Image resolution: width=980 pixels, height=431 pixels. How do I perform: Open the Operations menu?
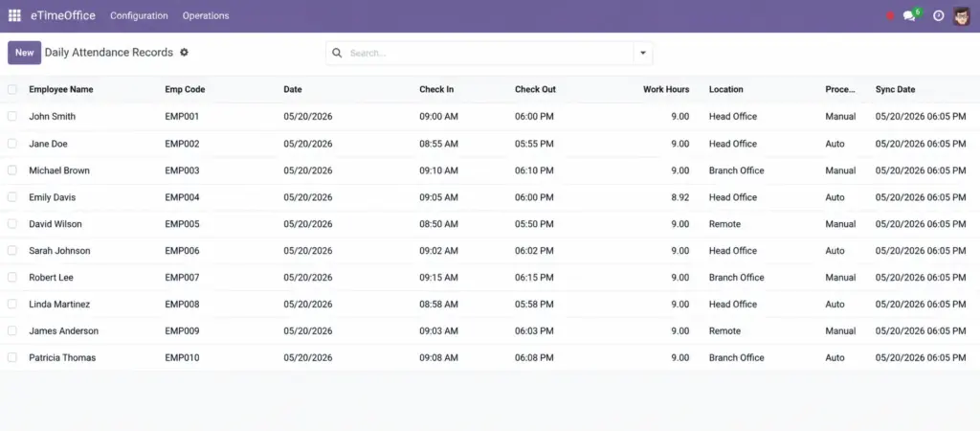(x=206, y=15)
